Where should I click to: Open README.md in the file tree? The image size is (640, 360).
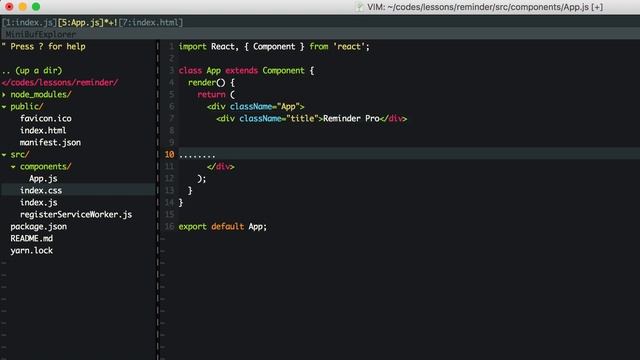(x=31, y=238)
